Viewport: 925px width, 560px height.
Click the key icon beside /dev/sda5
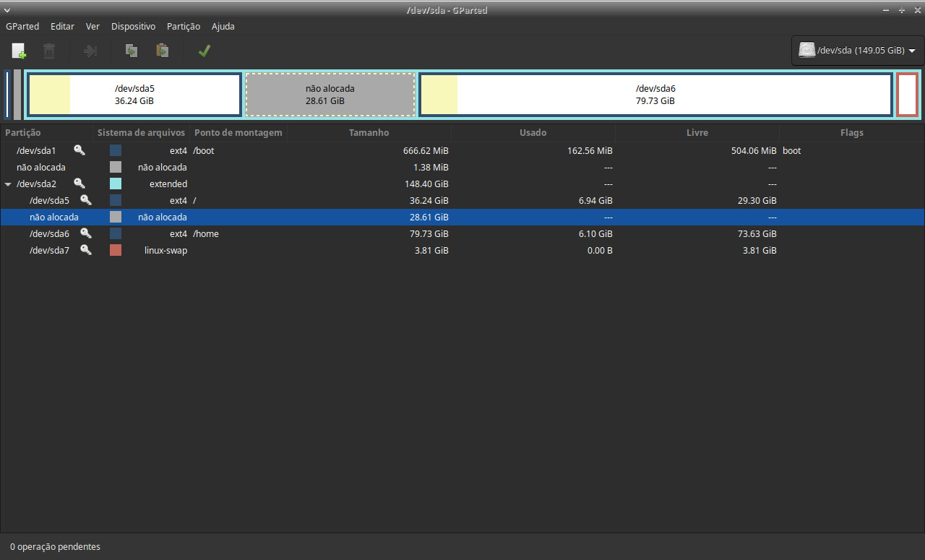tap(86, 200)
